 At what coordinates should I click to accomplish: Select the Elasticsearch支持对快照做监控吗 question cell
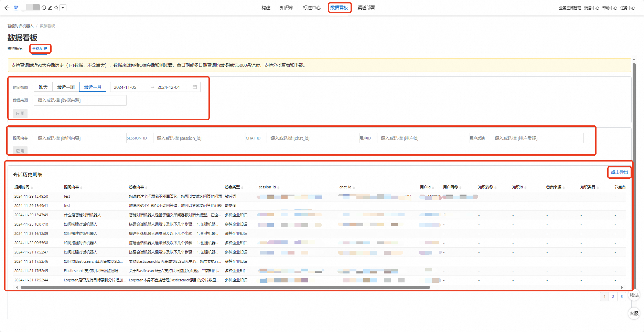click(91, 271)
